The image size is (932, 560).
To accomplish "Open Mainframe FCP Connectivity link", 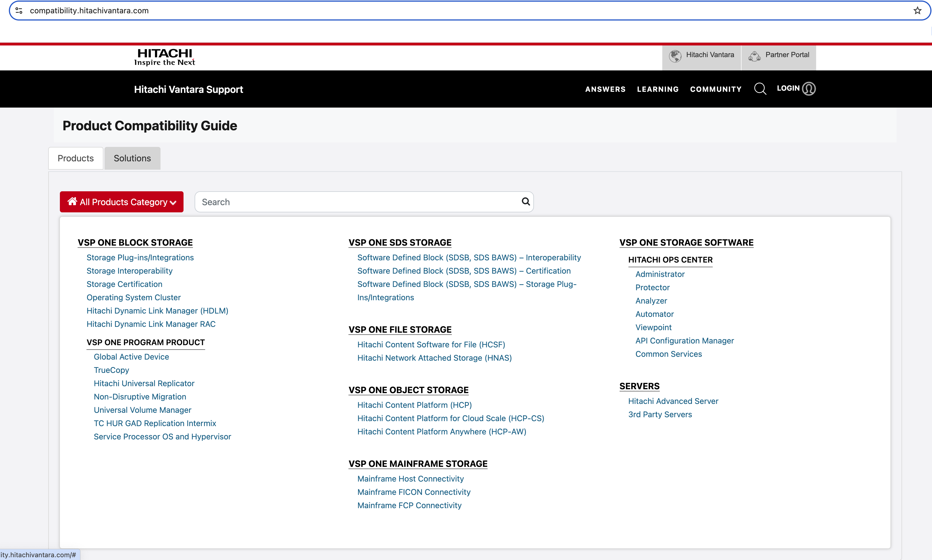I will pos(409,505).
